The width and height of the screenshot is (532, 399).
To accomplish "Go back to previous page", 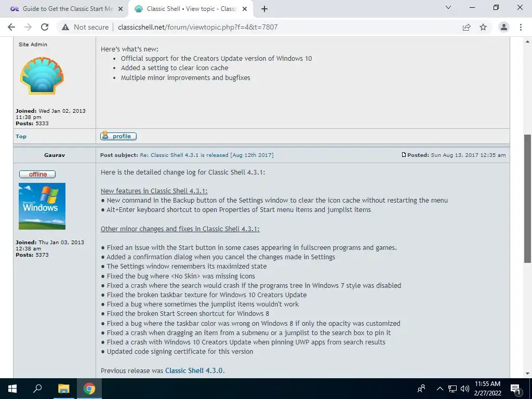I will point(11,27).
